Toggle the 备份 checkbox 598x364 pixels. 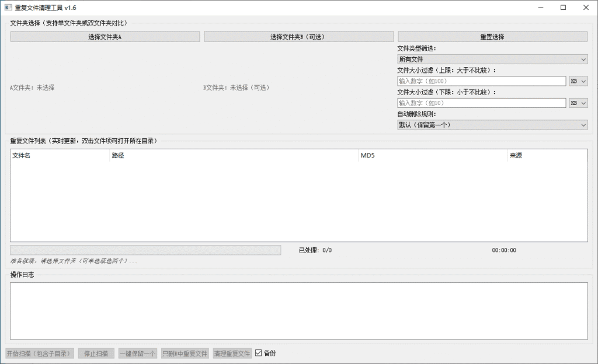coord(257,353)
